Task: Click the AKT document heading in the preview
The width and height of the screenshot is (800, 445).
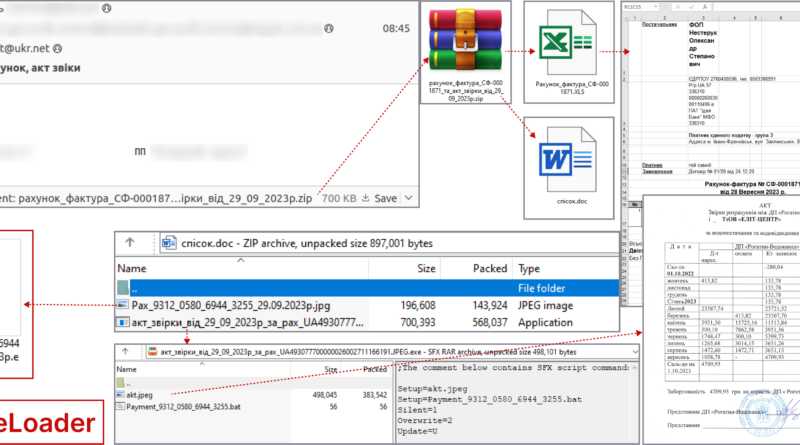Action: [765, 205]
